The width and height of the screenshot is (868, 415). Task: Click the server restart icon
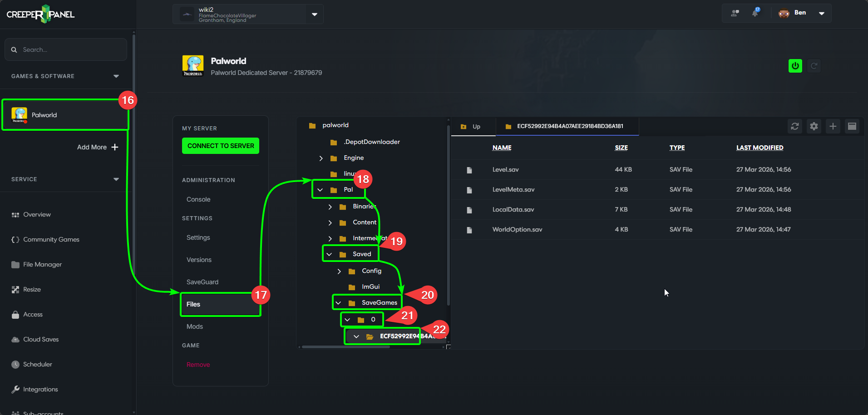coord(814,66)
